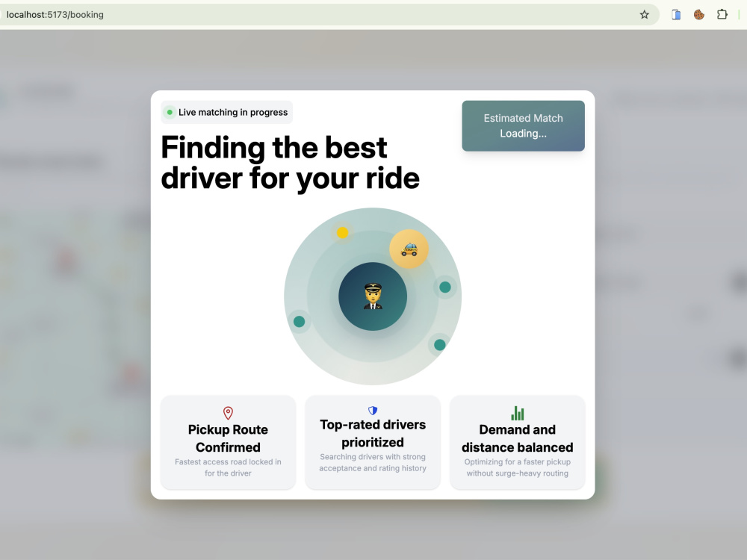Click the Estimated Match Loading card

coord(523,125)
